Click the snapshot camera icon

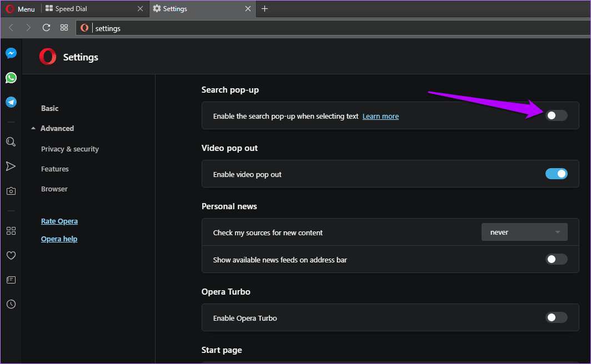point(11,191)
